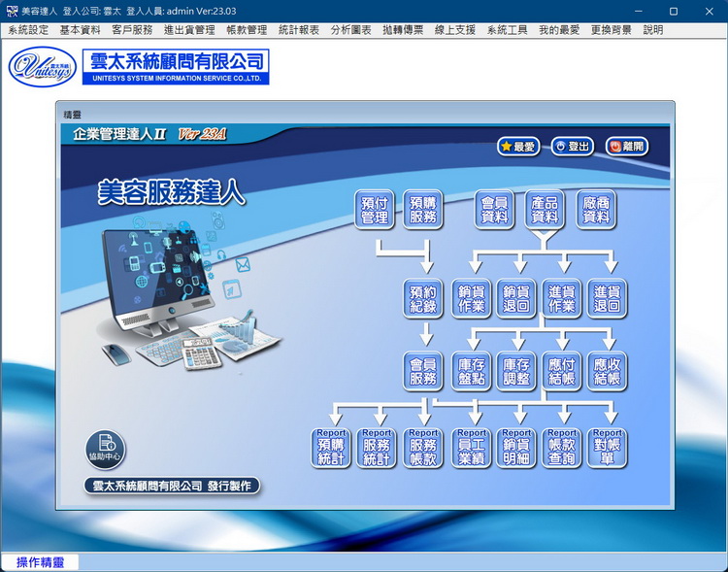
Task: Click the 企業管理達人II header text
Action: (119, 134)
